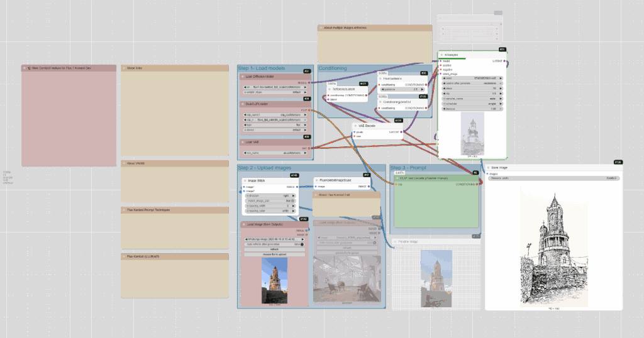Collapse the Preview Image node via title dot
Viewport: 644px width, 338px height.
(395, 242)
